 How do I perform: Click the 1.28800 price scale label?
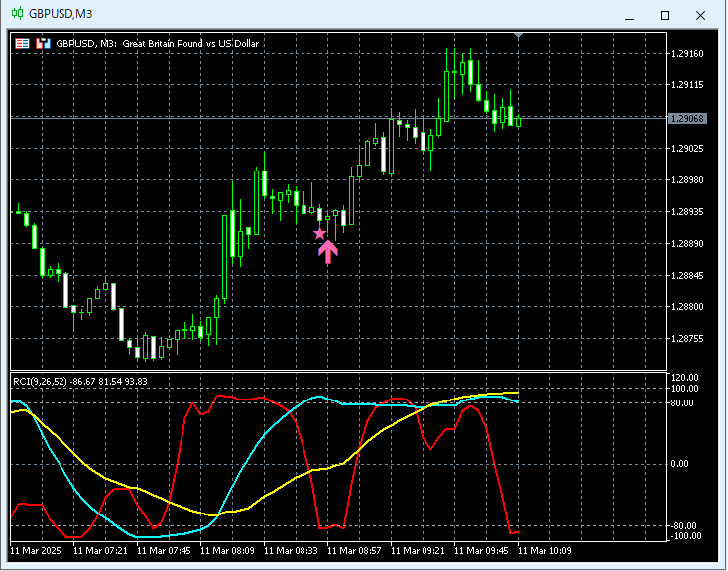pyautogui.click(x=687, y=307)
